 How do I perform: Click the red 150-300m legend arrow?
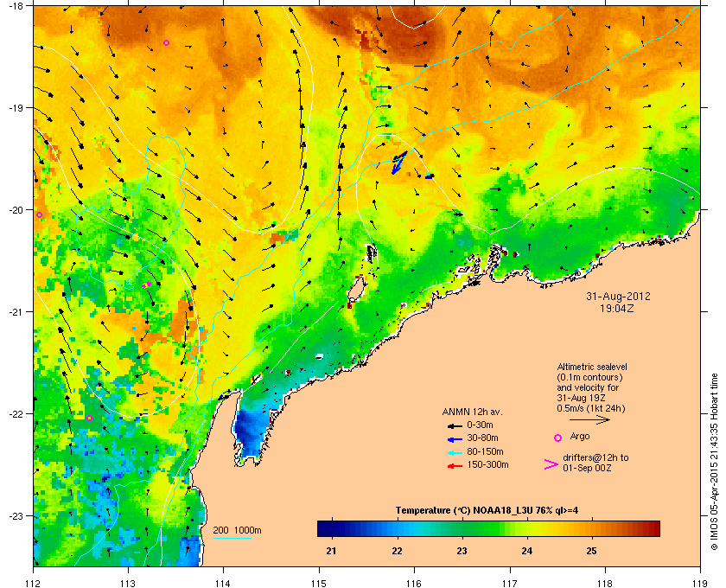(455, 466)
